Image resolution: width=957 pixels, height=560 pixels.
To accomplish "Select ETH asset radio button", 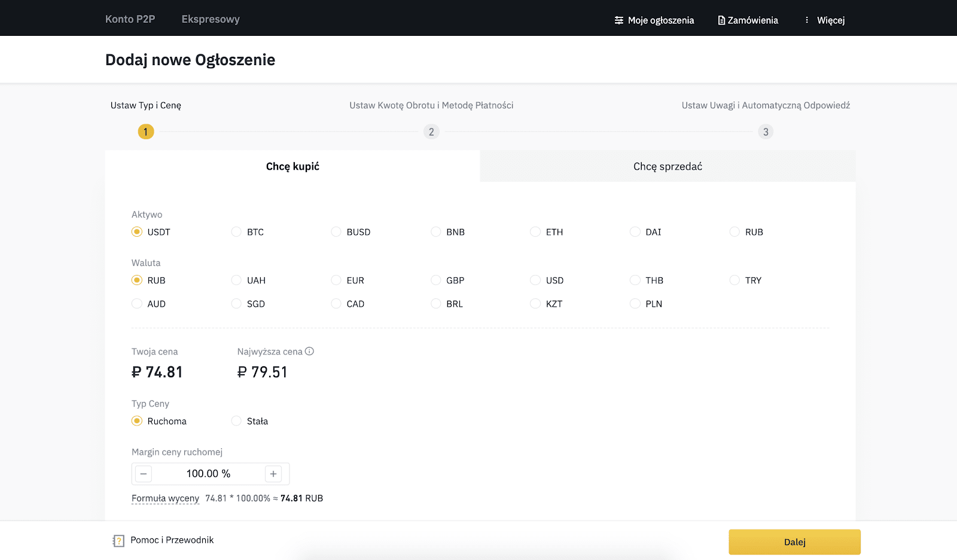I will pos(535,232).
